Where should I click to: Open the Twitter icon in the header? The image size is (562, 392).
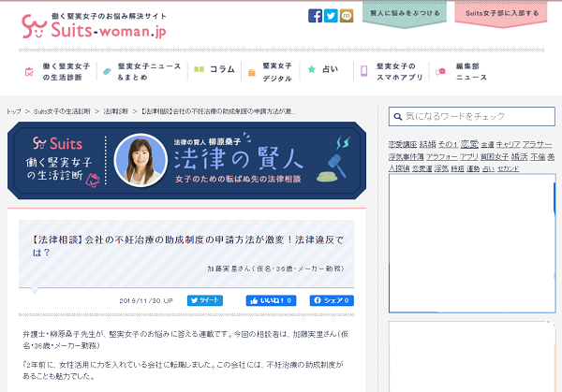331,16
